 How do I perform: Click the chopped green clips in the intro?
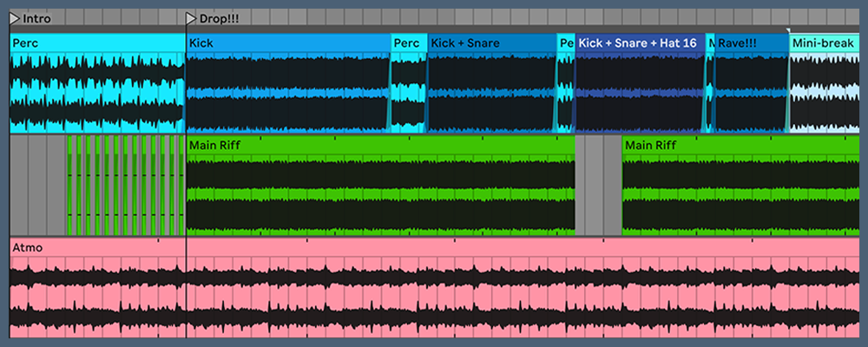click(126, 185)
